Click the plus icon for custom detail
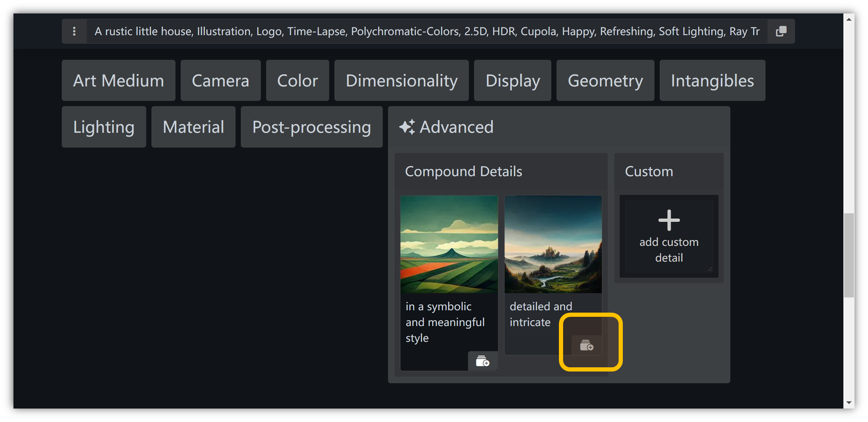The width and height of the screenshot is (868, 422). tap(669, 220)
